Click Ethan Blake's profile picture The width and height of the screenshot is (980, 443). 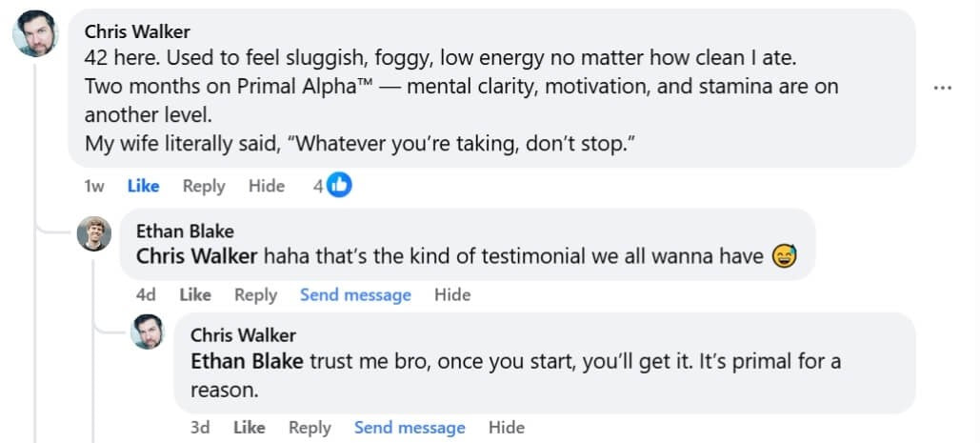pyautogui.click(x=94, y=233)
